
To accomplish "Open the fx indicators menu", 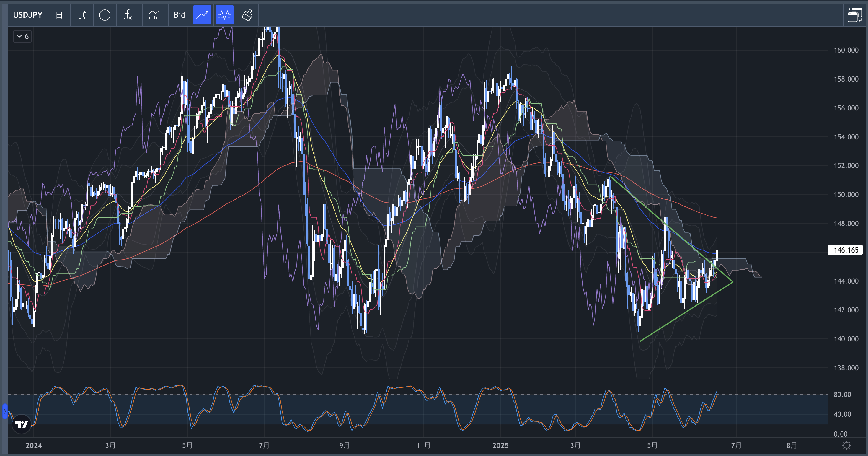I will (x=128, y=15).
